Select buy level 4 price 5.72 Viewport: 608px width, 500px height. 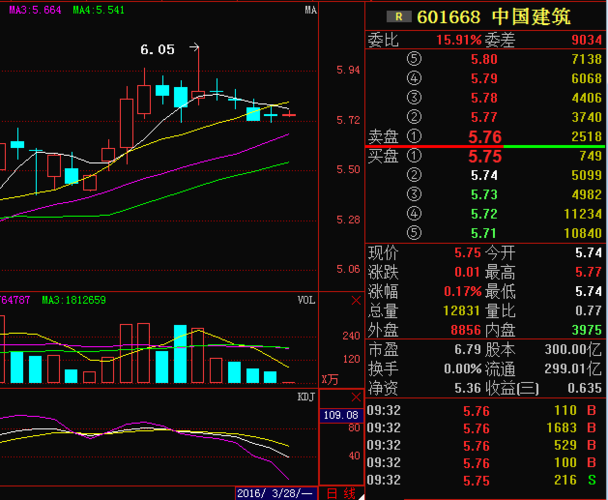pyautogui.click(x=484, y=214)
